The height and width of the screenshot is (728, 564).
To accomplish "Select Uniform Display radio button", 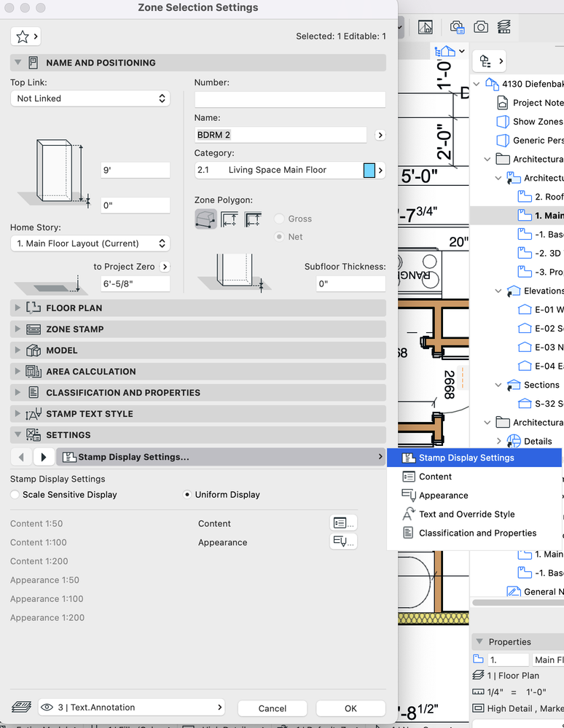I will tap(187, 495).
